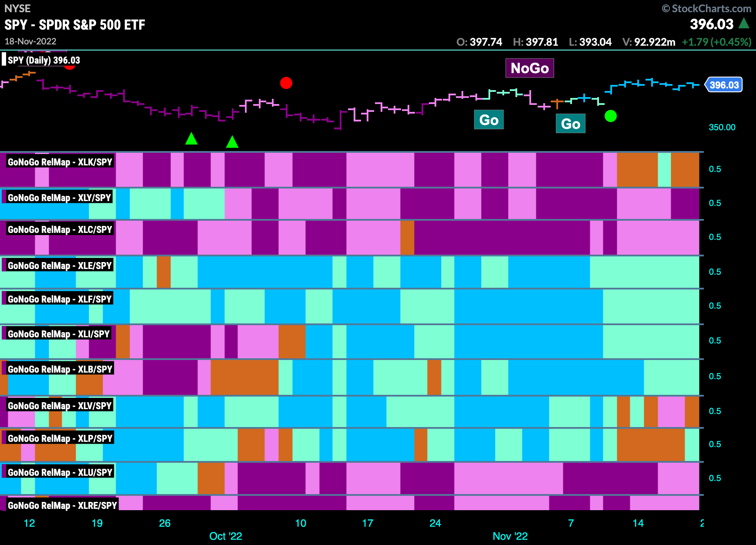Select the GoNoGo RelMap - XLRE/SPY label

click(x=62, y=505)
